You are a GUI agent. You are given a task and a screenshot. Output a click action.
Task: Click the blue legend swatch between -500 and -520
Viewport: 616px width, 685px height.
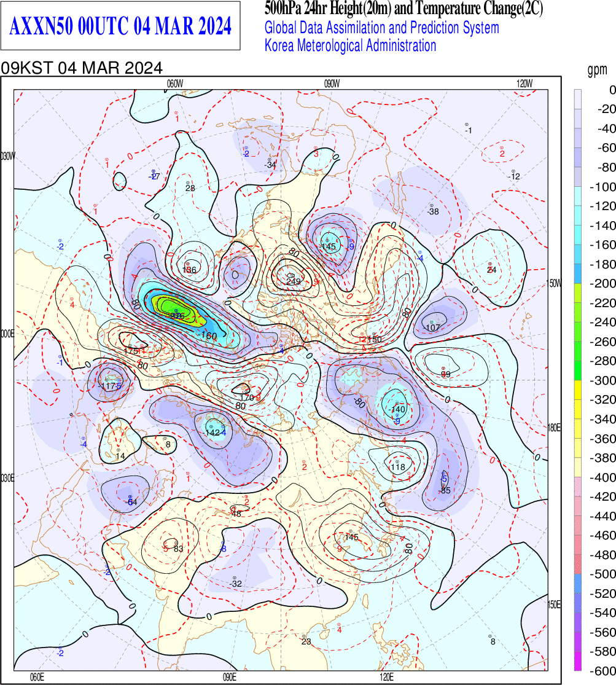(577, 583)
